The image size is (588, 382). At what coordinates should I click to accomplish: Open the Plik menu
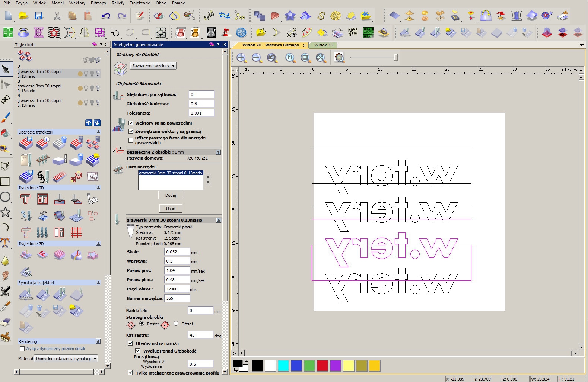click(7, 3)
